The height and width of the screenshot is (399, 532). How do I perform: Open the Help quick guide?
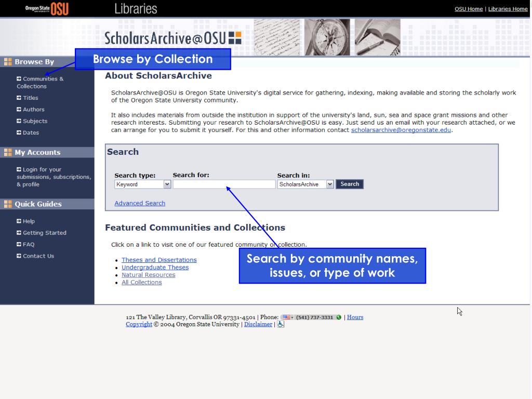(x=29, y=221)
